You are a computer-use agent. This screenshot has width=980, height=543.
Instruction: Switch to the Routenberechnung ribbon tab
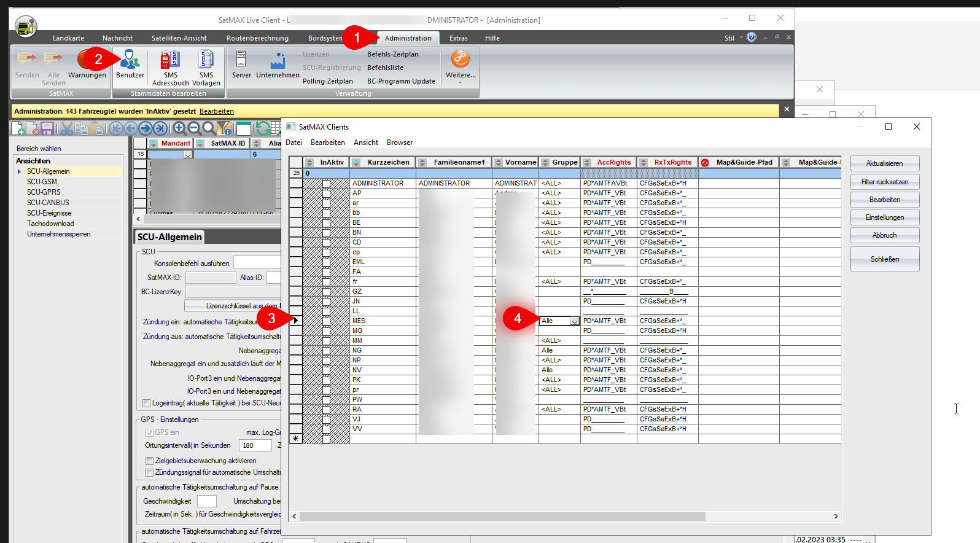[257, 38]
